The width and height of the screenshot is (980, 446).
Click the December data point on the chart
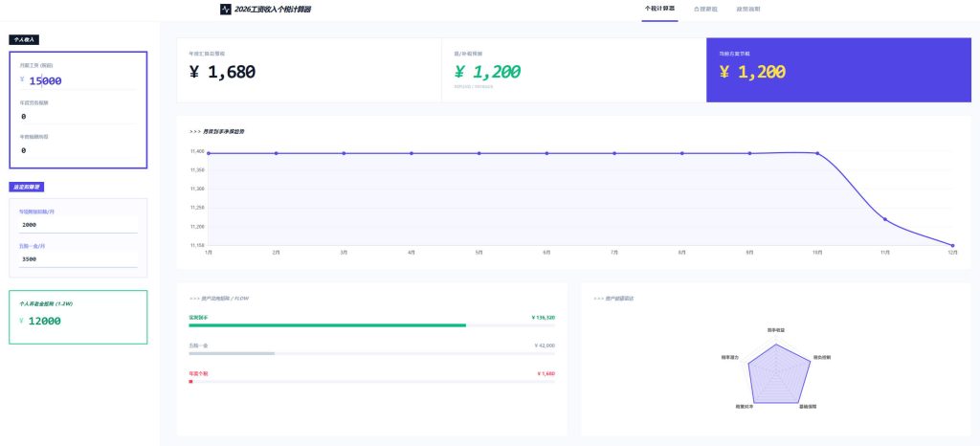(x=952, y=245)
